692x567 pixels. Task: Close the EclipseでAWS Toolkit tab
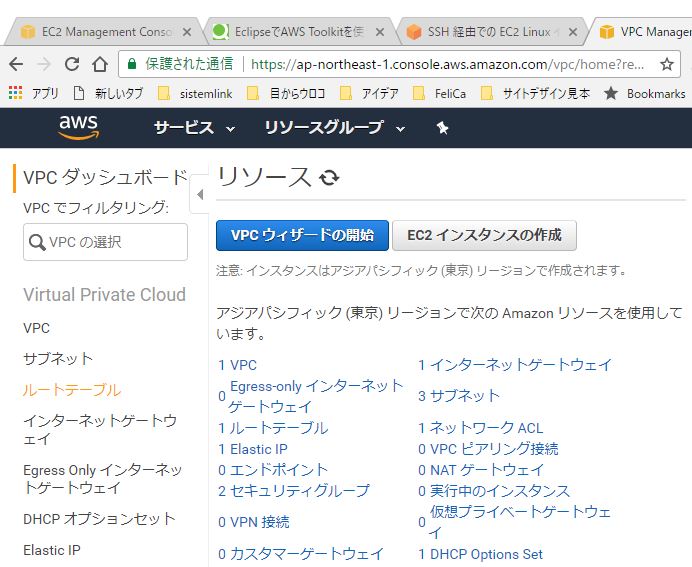[380, 32]
